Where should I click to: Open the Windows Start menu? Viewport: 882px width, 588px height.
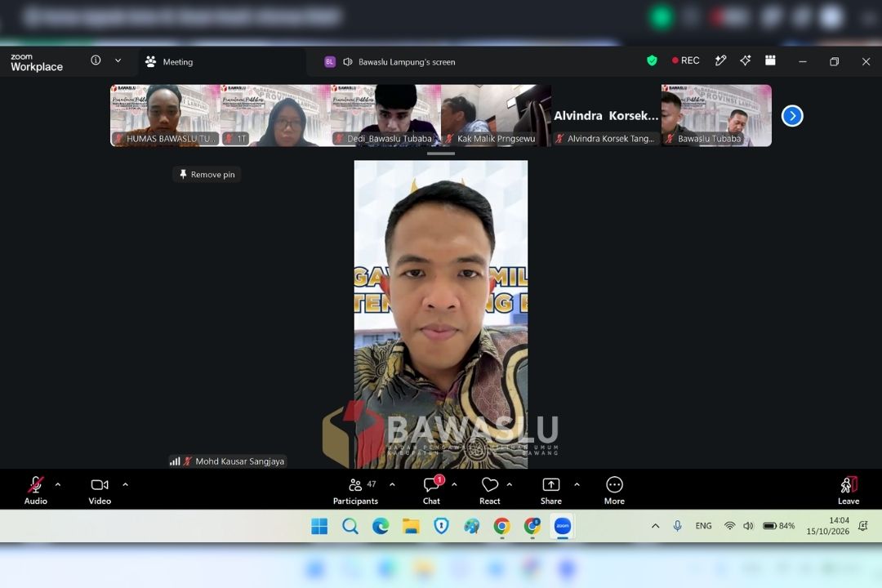[x=319, y=526]
